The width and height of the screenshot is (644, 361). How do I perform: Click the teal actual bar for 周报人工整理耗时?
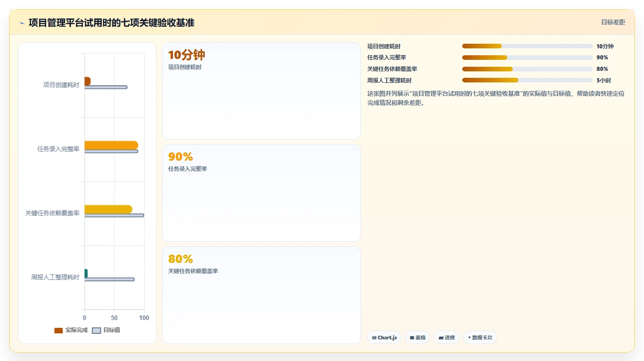coord(86,273)
